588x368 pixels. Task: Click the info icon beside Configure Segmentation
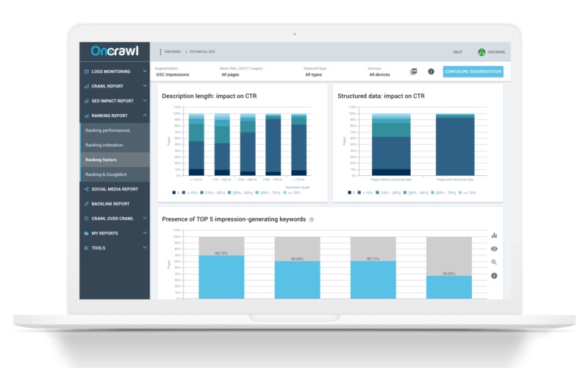[431, 71]
